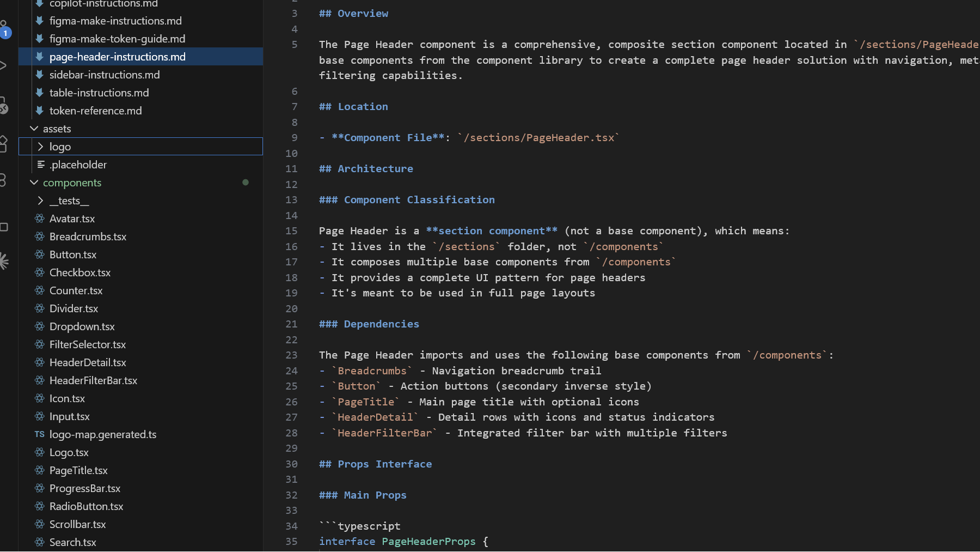Click the React icon next to Dropdown.tsx
Image resolution: width=980 pixels, height=552 pixels.
pyautogui.click(x=39, y=326)
